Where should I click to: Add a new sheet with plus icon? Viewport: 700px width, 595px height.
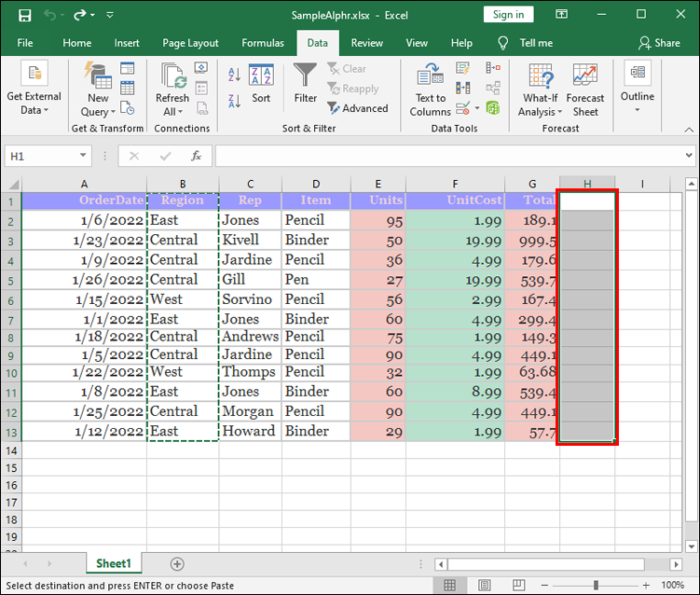[177, 564]
